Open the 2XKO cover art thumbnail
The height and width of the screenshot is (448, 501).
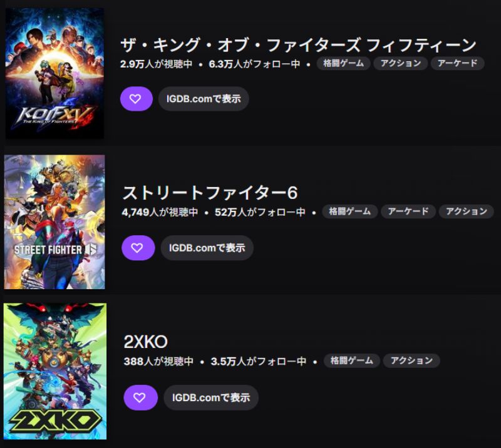(55, 372)
